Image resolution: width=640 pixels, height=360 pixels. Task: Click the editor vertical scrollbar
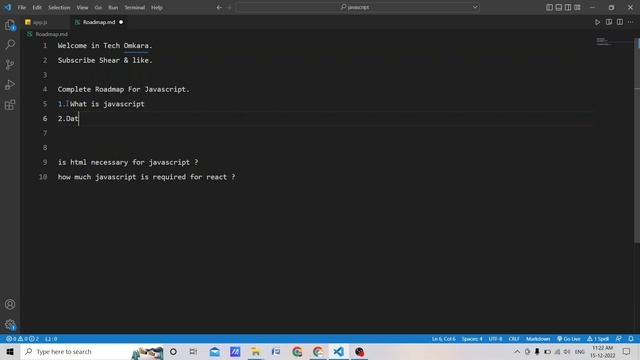tap(637, 141)
